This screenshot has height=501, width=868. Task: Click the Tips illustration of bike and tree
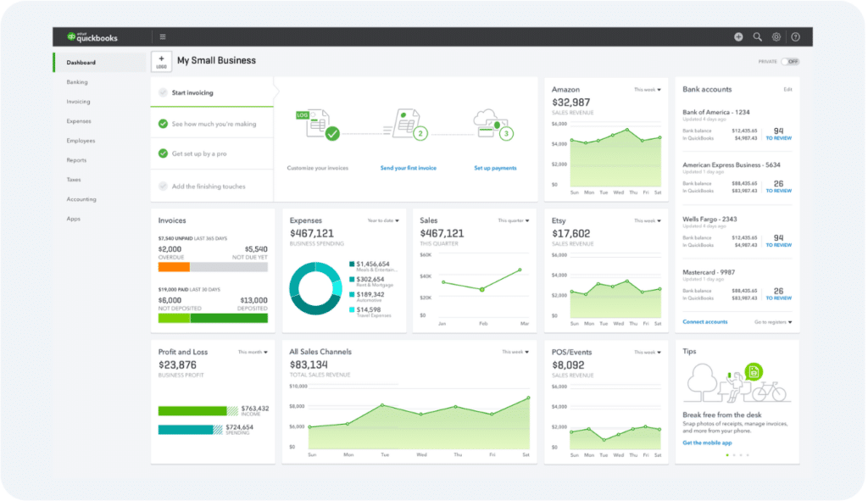coord(737,383)
